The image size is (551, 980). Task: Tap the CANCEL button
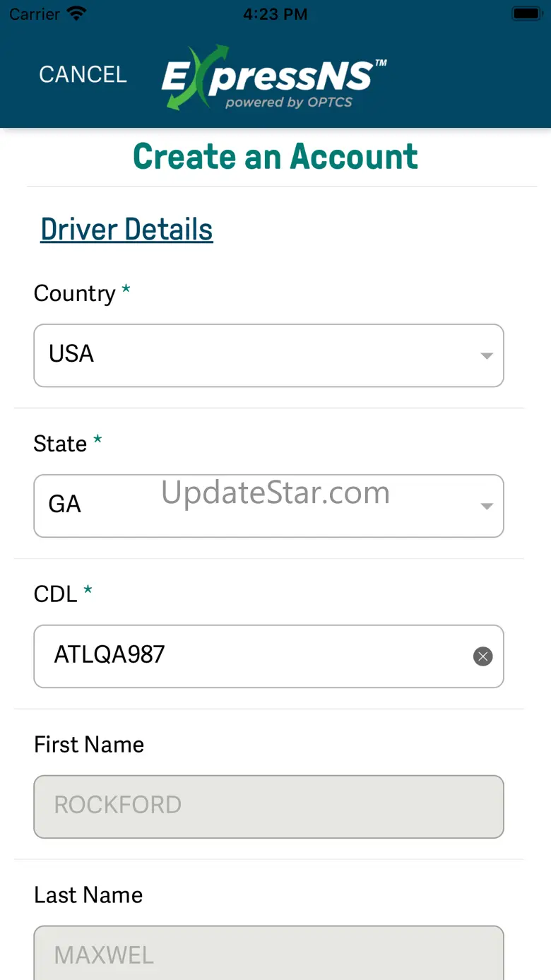pos(83,75)
